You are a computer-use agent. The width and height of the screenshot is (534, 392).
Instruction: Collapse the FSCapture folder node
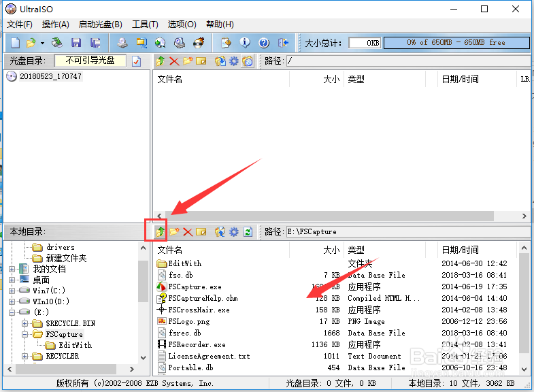pos(24,334)
